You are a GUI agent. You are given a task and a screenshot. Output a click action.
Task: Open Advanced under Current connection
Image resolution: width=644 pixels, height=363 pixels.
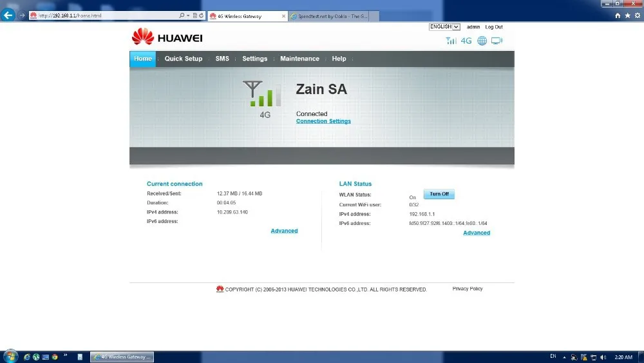pyautogui.click(x=284, y=231)
